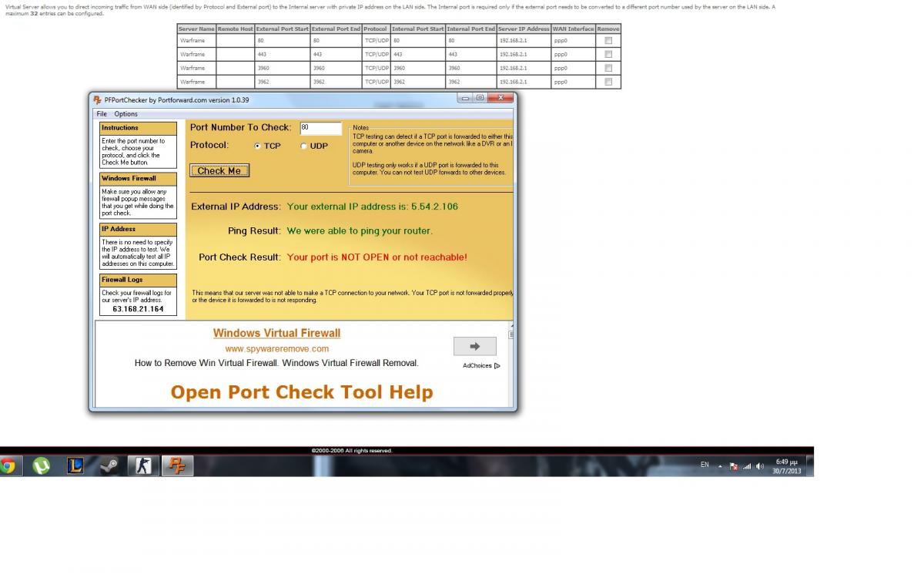Tick Remove checkbox for port 443 row
The width and height of the screenshot is (924, 578).
pos(608,54)
